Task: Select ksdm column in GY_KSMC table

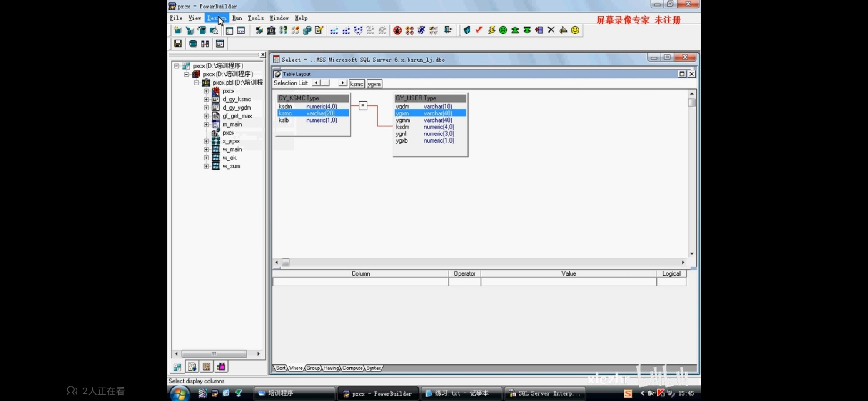Action: pos(313,106)
